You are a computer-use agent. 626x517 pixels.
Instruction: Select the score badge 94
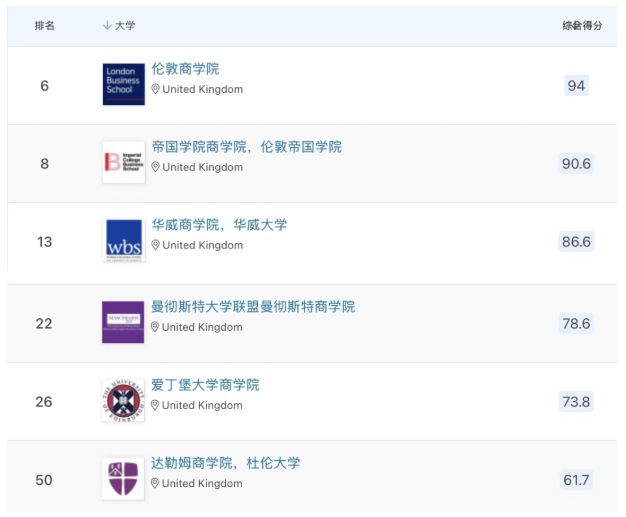point(576,85)
